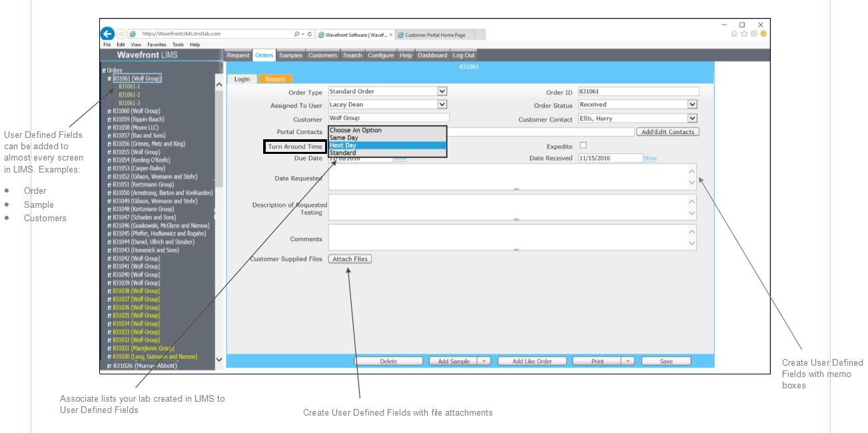Select sample 831061-2 in tree
The image size is (868, 433).
click(x=129, y=95)
